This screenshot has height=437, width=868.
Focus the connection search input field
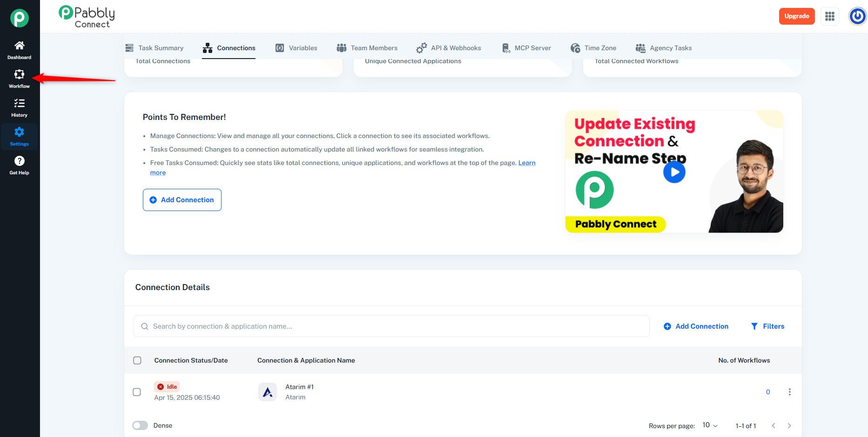tap(391, 326)
